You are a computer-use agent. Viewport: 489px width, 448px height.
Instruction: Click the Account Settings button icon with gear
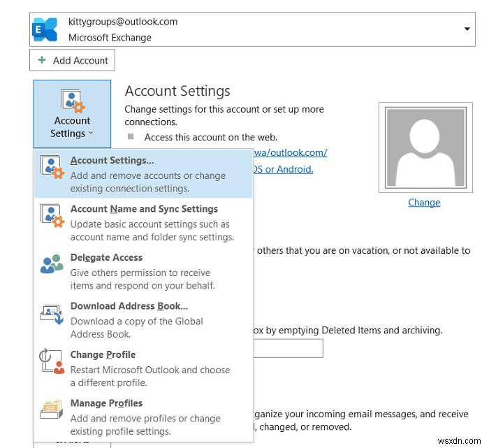point(73,101)
